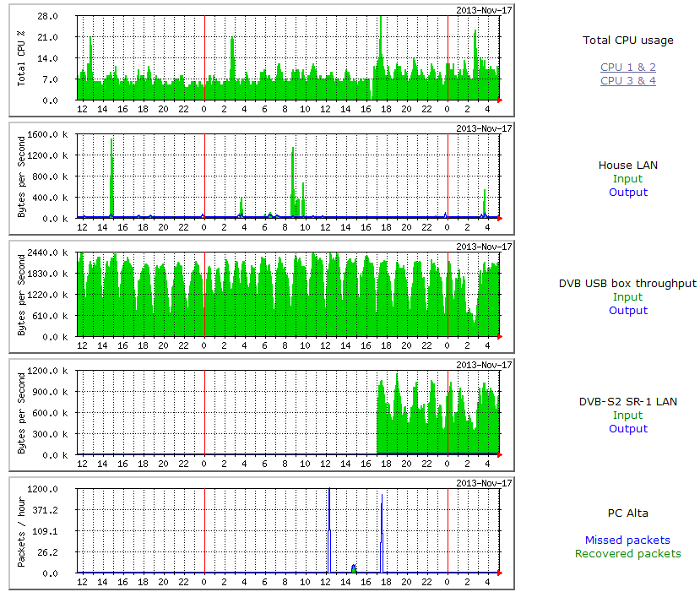Click the DVB USB box throughput graph
700x592 pixels.
[262, 297]
